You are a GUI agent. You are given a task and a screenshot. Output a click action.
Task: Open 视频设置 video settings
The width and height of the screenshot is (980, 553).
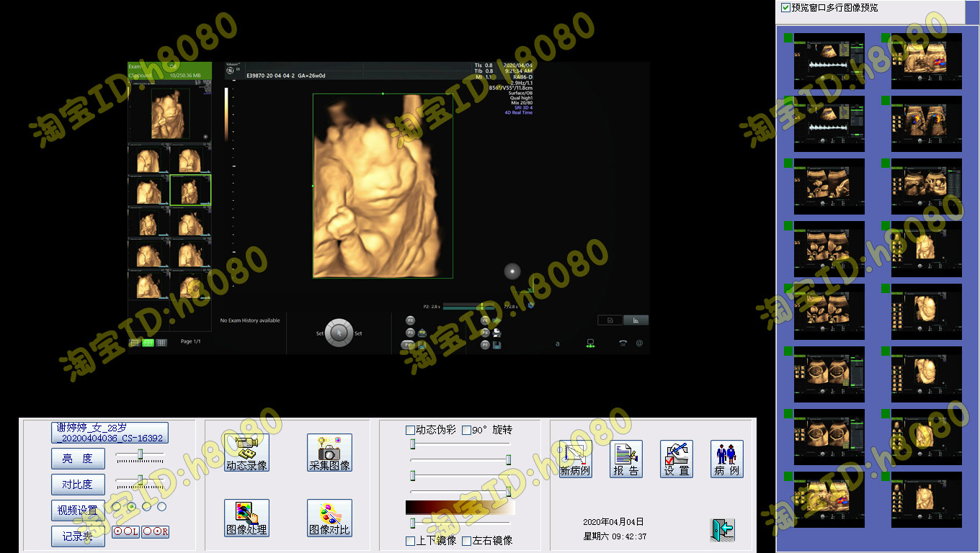78,511
